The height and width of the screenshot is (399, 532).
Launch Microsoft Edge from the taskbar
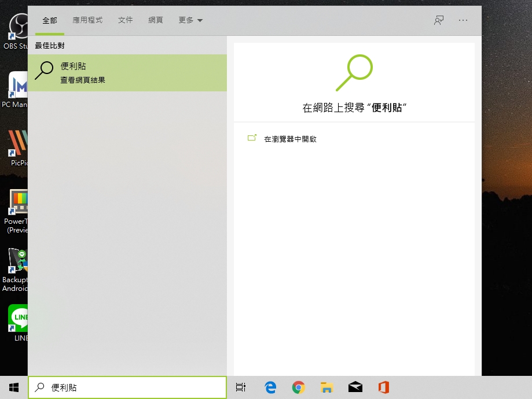coord(270,387)
